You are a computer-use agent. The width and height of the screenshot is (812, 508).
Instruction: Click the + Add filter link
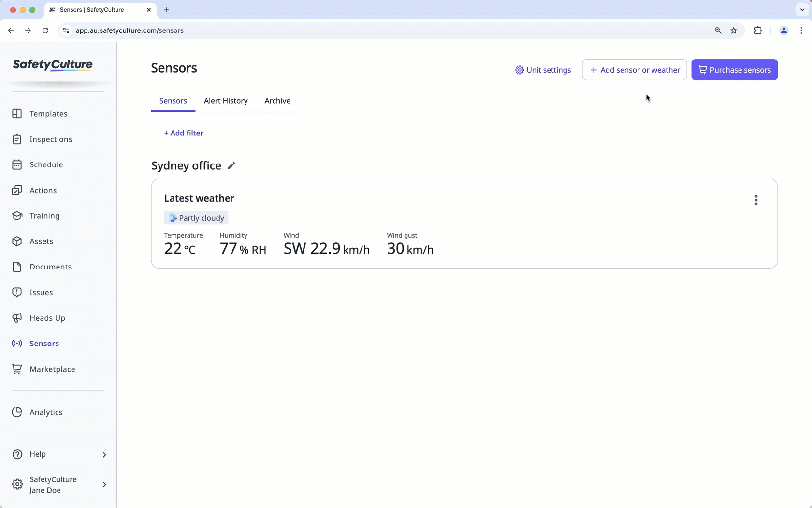(x=184, y=133)
